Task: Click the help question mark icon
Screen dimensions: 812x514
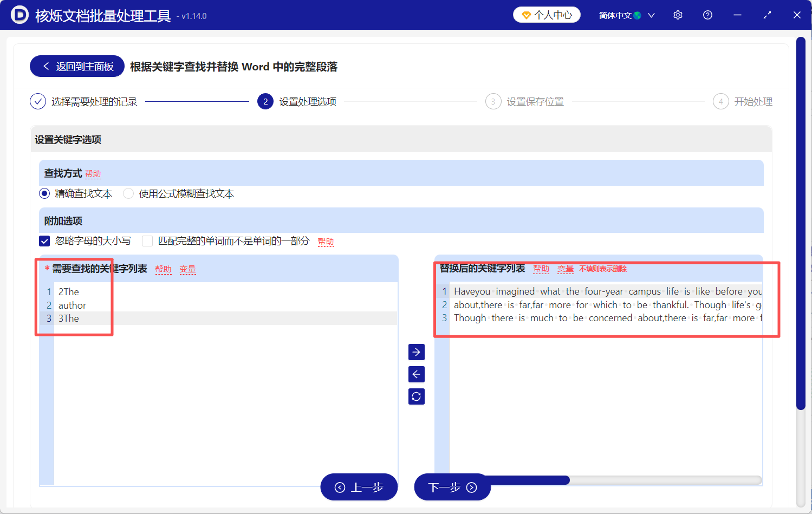Action: click(707, 15)
